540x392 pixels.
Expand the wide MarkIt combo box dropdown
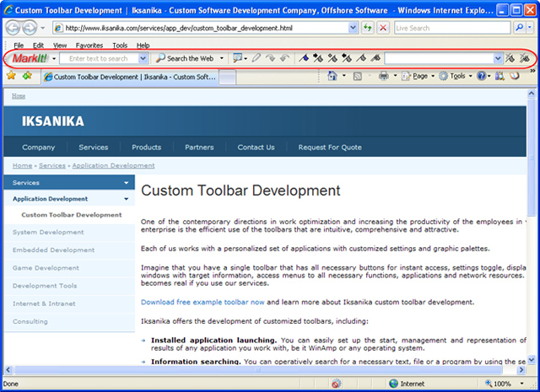click(498, 58)
